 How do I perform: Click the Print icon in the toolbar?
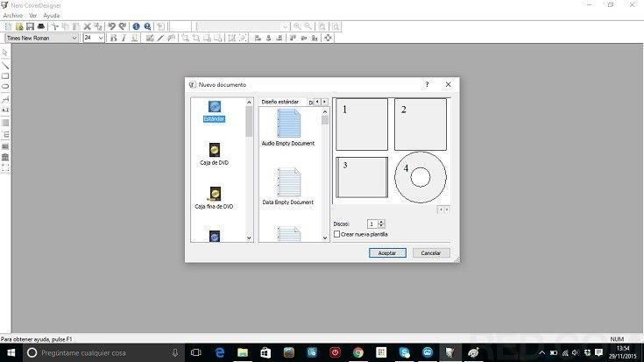(40, 27)
